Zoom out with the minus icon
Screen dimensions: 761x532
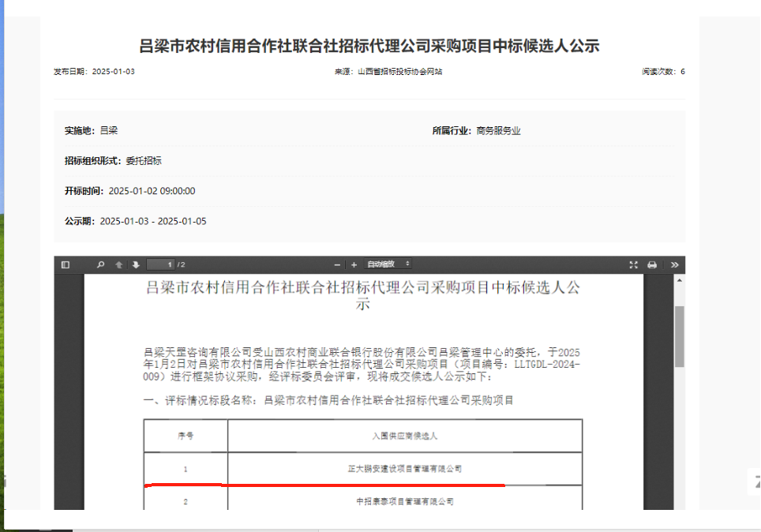click(x=337, y=264)
